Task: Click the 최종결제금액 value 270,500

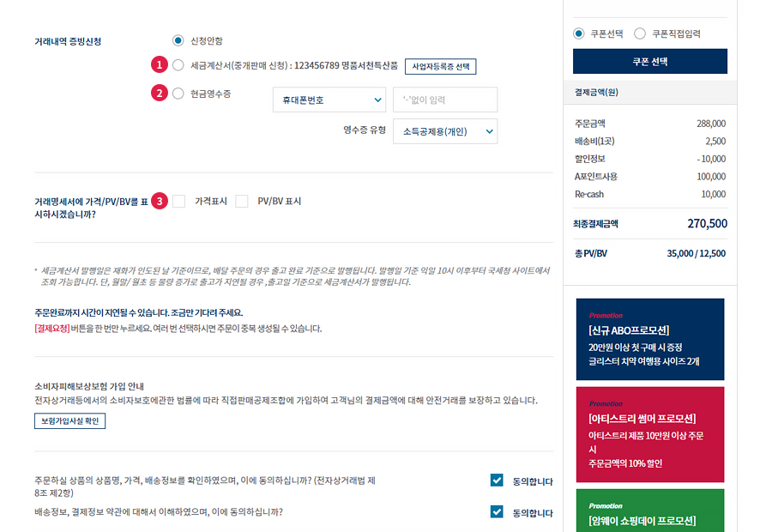Action: 707,224
